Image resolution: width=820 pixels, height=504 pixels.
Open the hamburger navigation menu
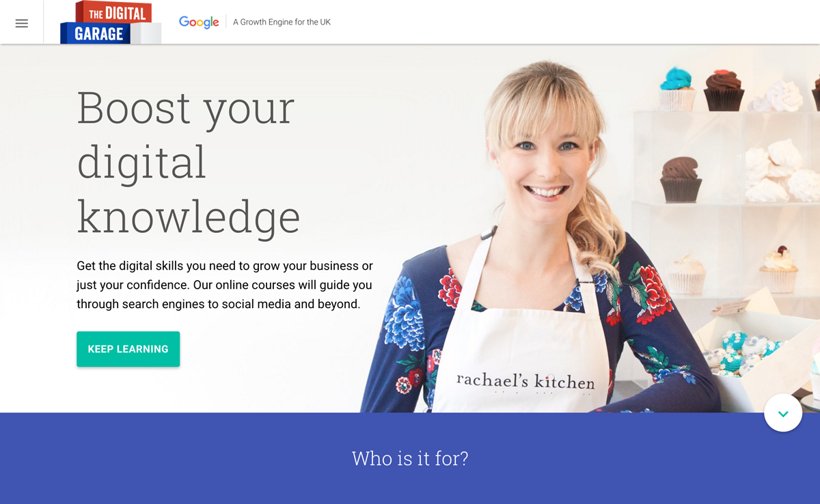(x=22, y=23)
